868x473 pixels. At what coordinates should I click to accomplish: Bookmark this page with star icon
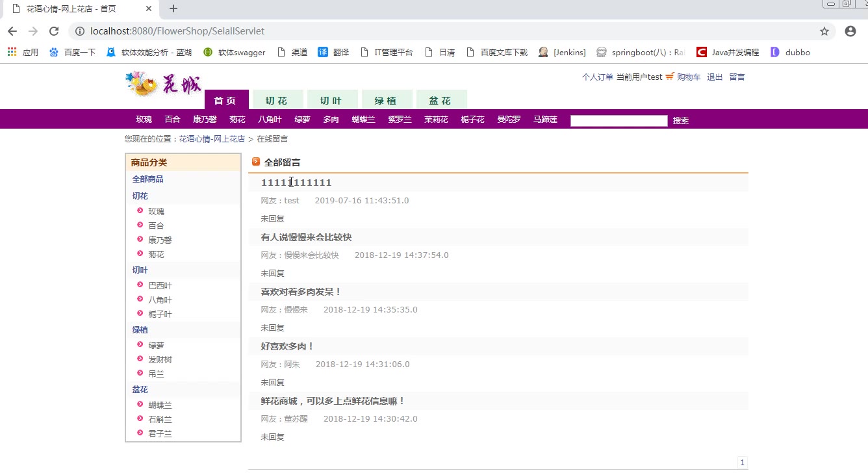[x=824, y=31]
